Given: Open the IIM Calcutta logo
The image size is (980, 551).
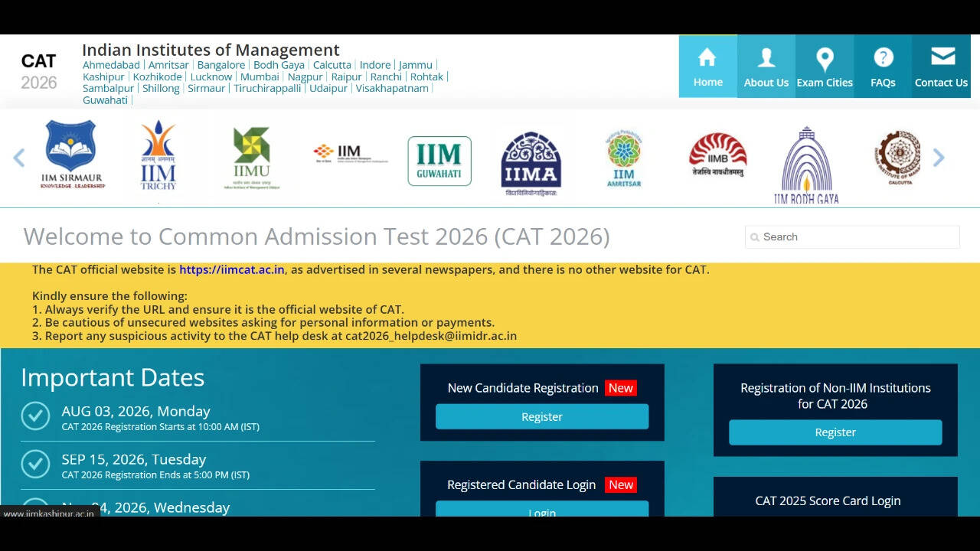Looking at the screenshot, I should [898, 157].
